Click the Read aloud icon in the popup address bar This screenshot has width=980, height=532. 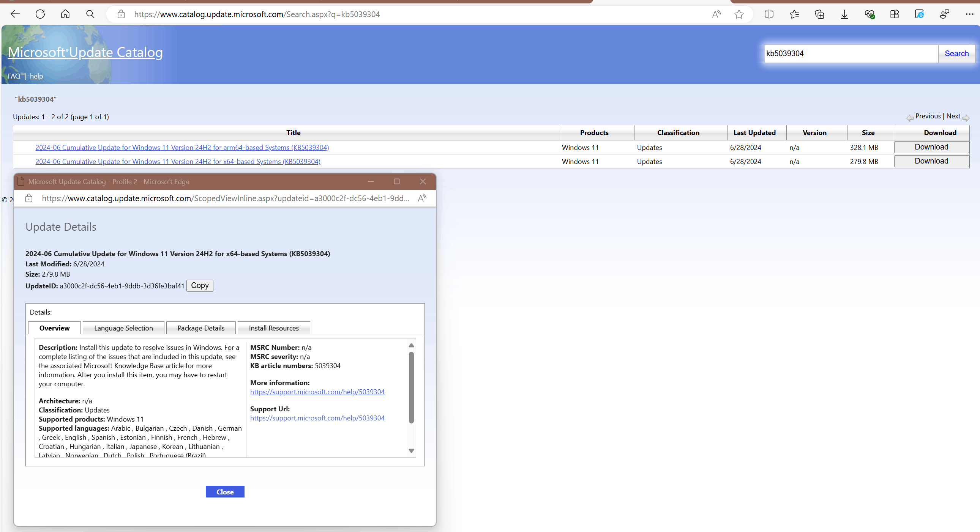click(422, 198)
